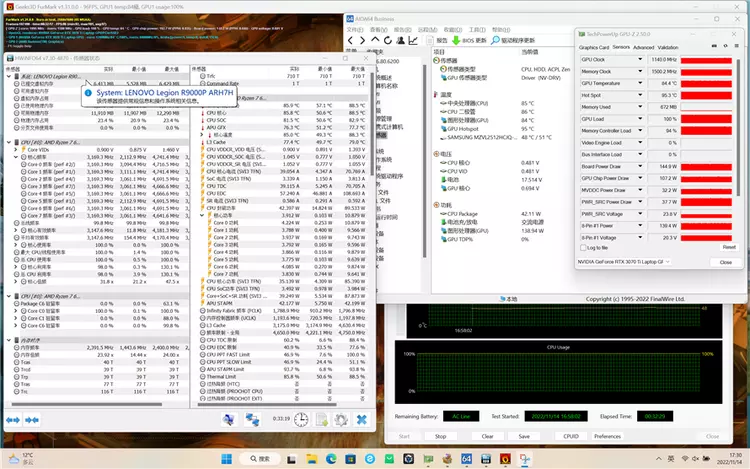Click the CPUID button
The image size is (750, 469).
[x=571, y=436]
